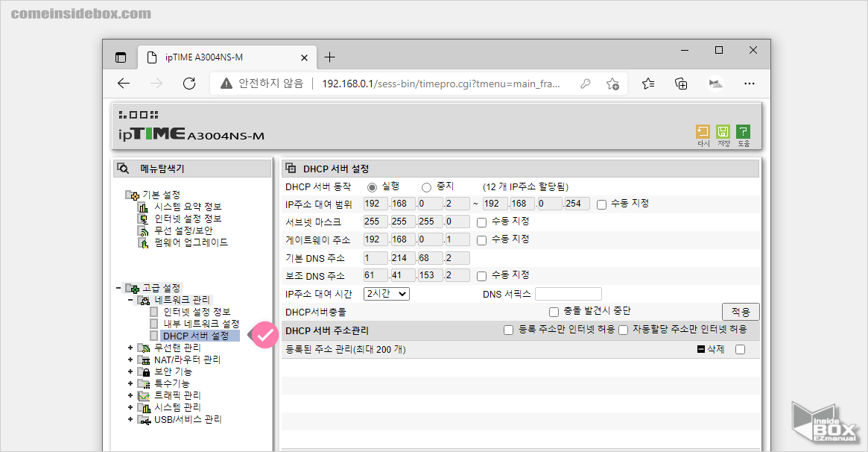Click the 등록된 주소 관리(최대 200 개) text
The width and height of the screenshot is (868, 452).
click(x=346, y=350)
